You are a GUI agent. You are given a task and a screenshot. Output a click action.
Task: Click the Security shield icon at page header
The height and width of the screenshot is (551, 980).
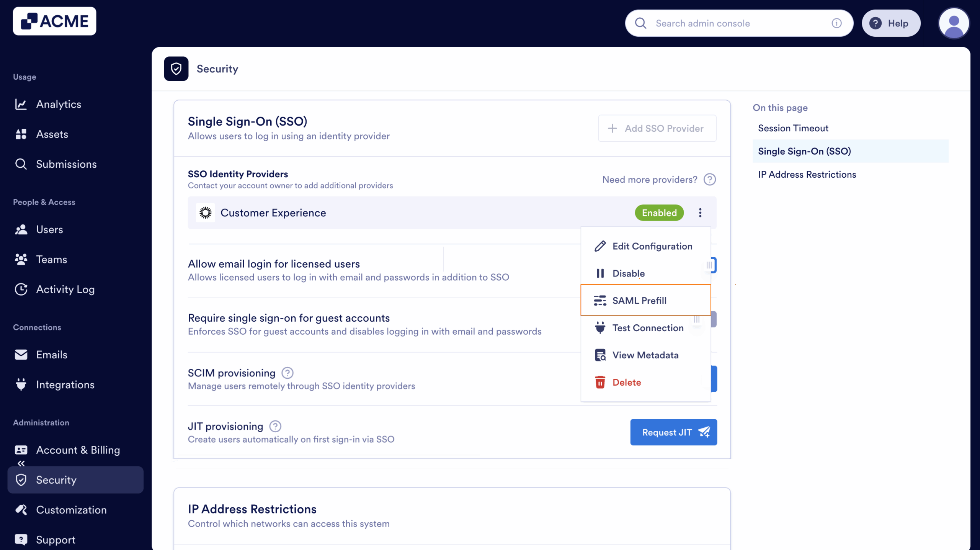tap(176, 69)
